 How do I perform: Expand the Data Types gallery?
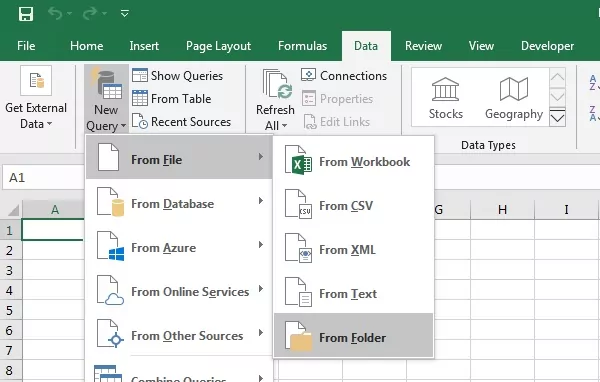[x=557, y=117]
